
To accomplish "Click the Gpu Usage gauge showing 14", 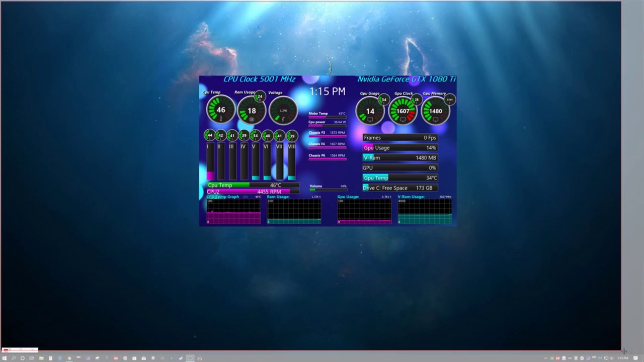I will (x=370, y=111).
